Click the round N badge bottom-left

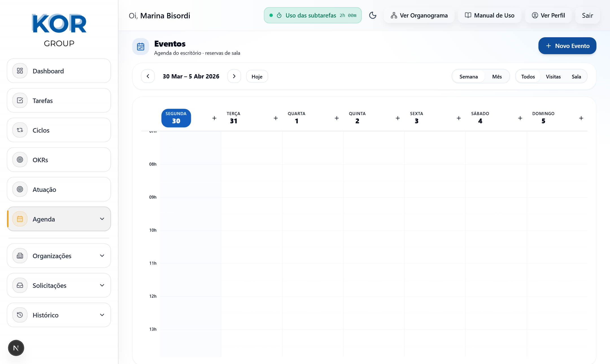(x=16, y=348)
